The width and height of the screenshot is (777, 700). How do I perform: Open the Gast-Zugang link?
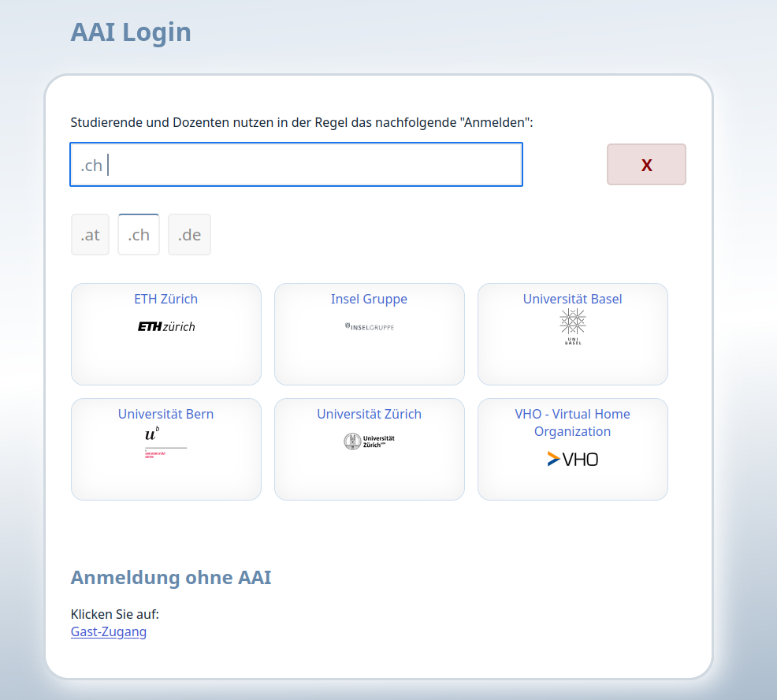[x=109, y=631]
